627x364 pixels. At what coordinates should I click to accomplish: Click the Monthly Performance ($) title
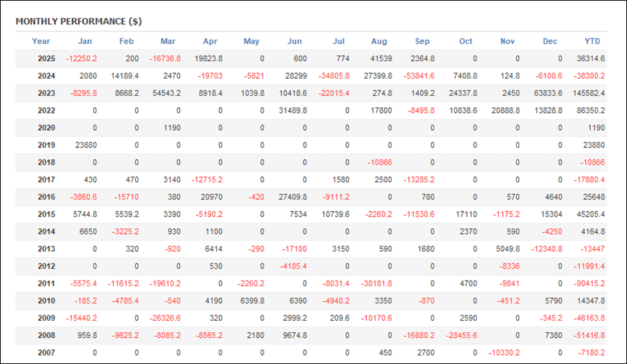(x=78, y=22)
